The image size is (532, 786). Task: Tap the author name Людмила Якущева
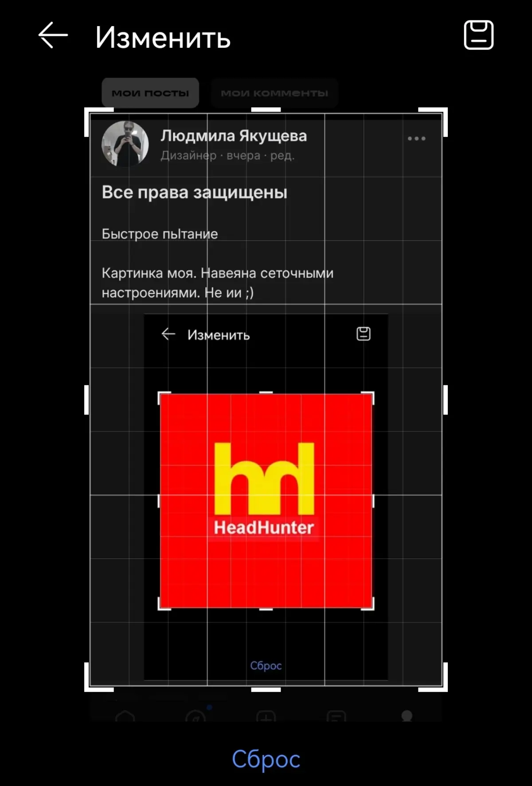click(234, 136)
